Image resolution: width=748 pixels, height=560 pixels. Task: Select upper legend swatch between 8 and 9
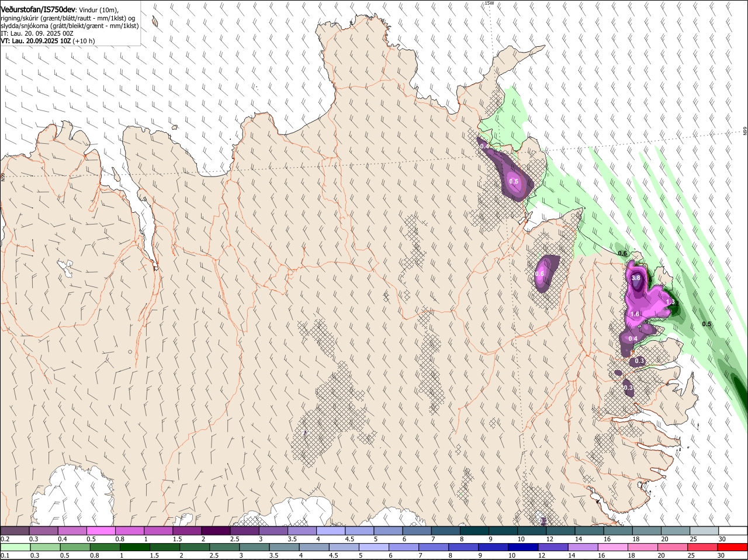click(x=475, y=530)
